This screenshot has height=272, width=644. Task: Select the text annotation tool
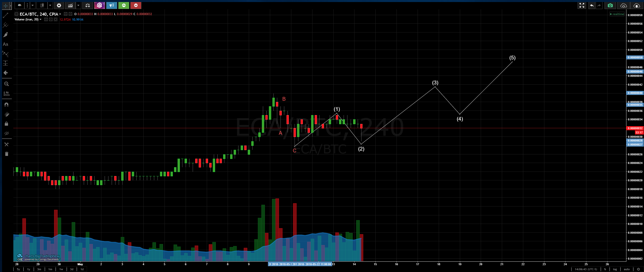point(6,44)
